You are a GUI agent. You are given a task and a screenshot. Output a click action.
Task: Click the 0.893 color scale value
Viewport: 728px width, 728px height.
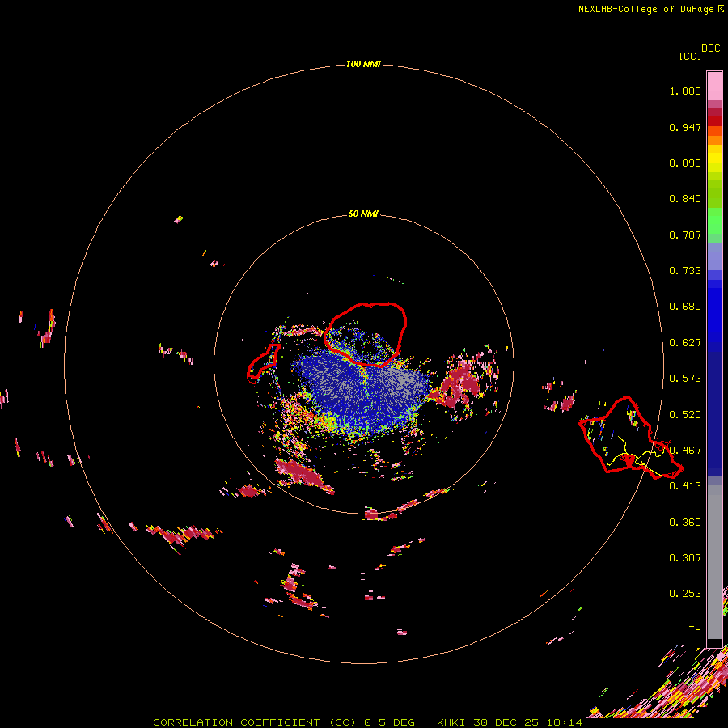point(685,163)
